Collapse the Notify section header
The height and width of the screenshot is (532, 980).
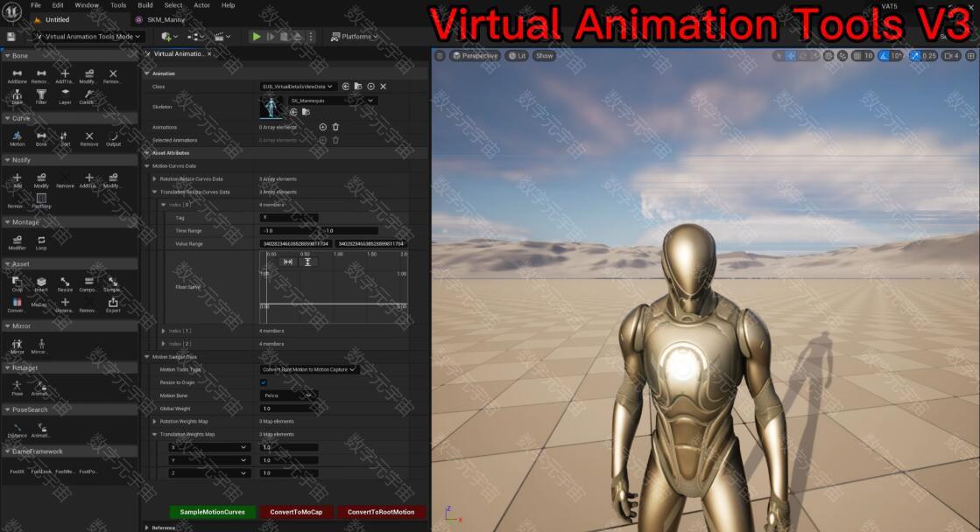click(69, 160)
